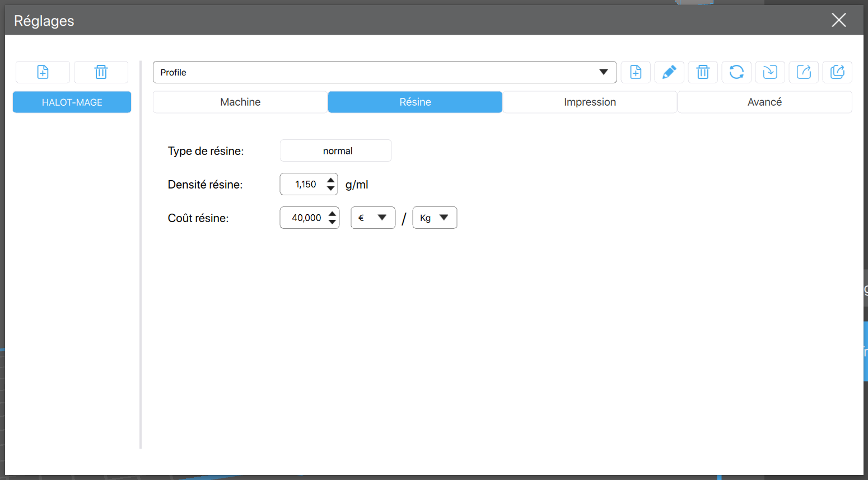Image resolution: width=868 pixels, height=480 pixels.
Task: Open the currency € dropdown
Action: 373,218
